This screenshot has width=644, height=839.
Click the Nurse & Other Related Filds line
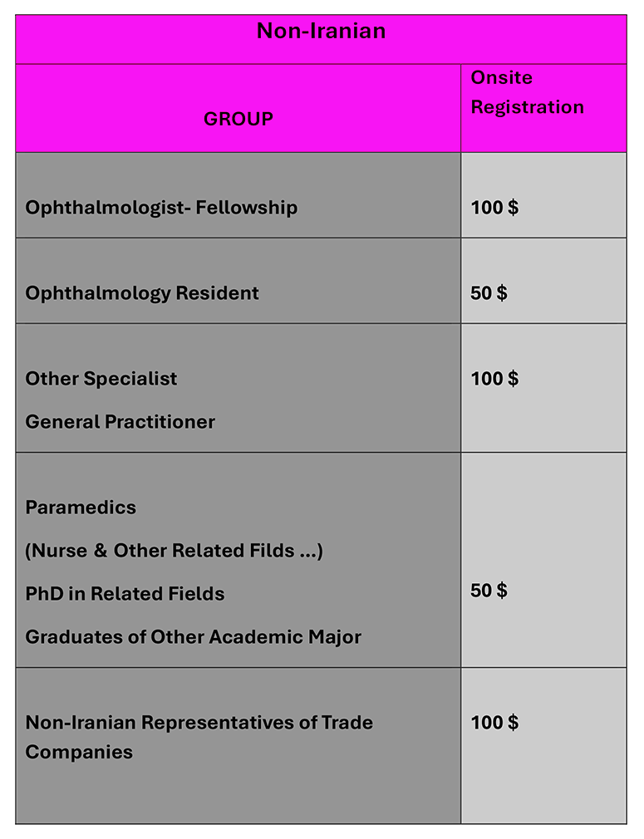pos(175,551)
